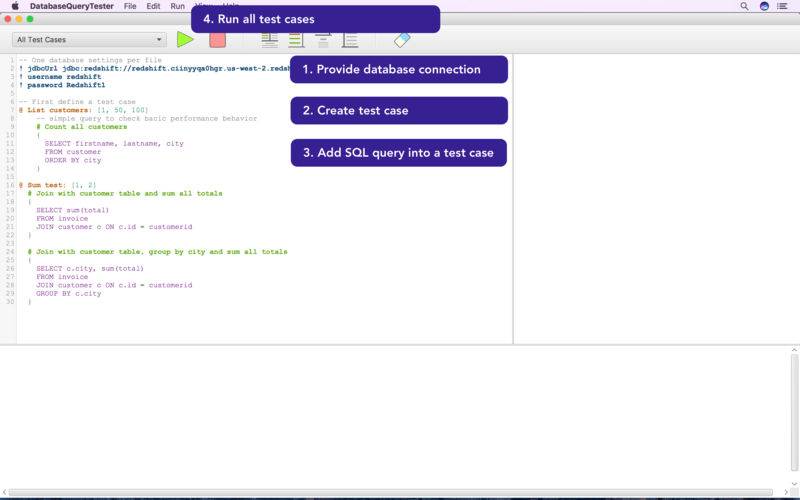This screenshot has width=800, height=500.
Task: Stop execution with the red stop button
Action: [217, 40]
